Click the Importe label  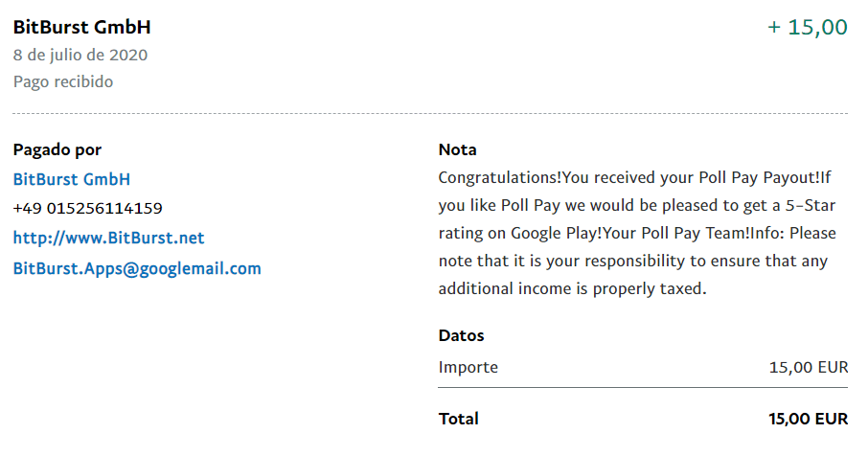tap(468, 367)
